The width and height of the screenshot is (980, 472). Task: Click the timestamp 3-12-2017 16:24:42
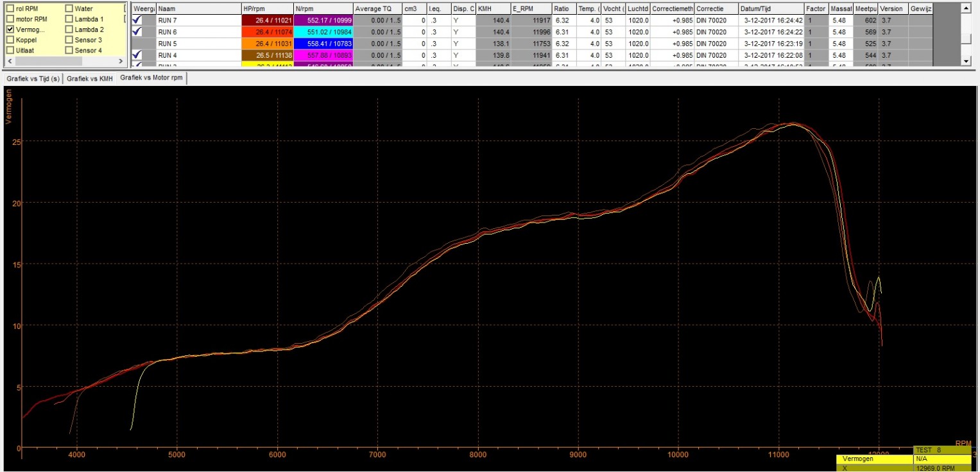coord(773,21)
